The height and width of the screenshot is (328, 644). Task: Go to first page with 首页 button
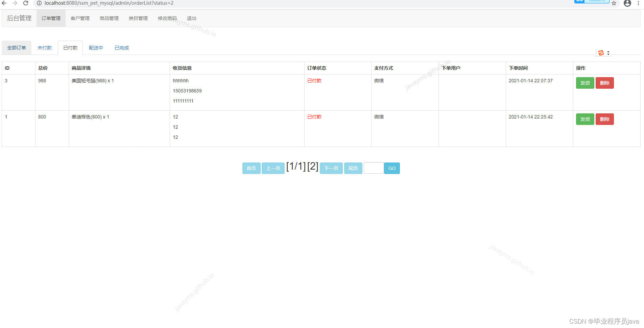pos(252,168)
